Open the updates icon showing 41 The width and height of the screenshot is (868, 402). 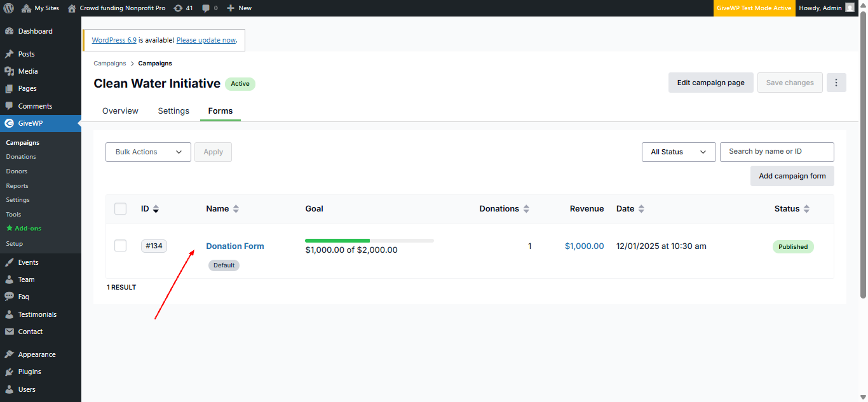[x=178, y=8]
